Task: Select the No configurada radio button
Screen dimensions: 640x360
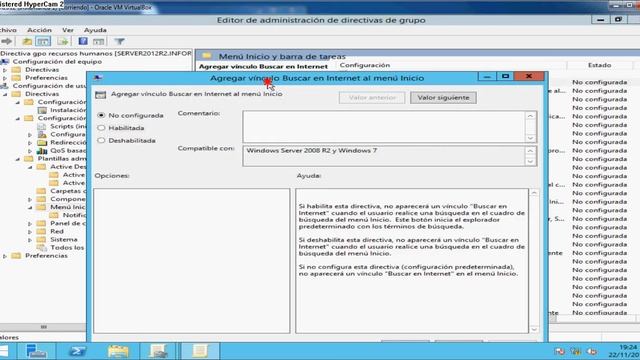Action: 101,116
